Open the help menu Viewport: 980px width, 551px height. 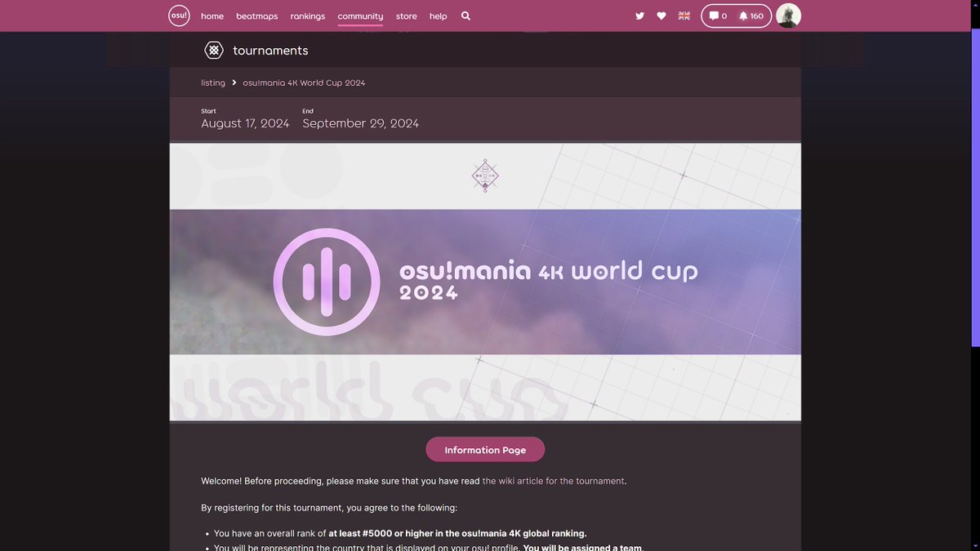[x=439, y=16]
